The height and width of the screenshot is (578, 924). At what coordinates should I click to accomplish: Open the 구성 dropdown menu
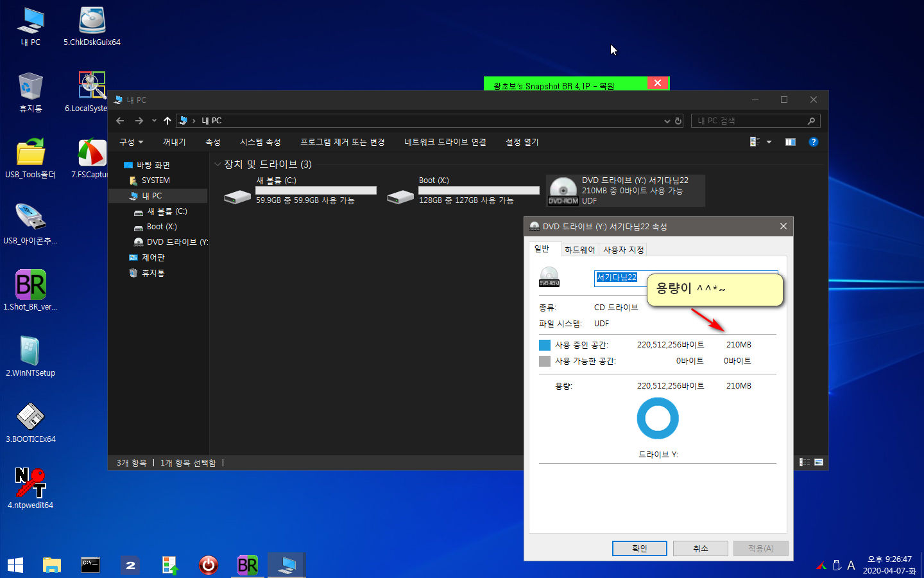click(131, 142)
